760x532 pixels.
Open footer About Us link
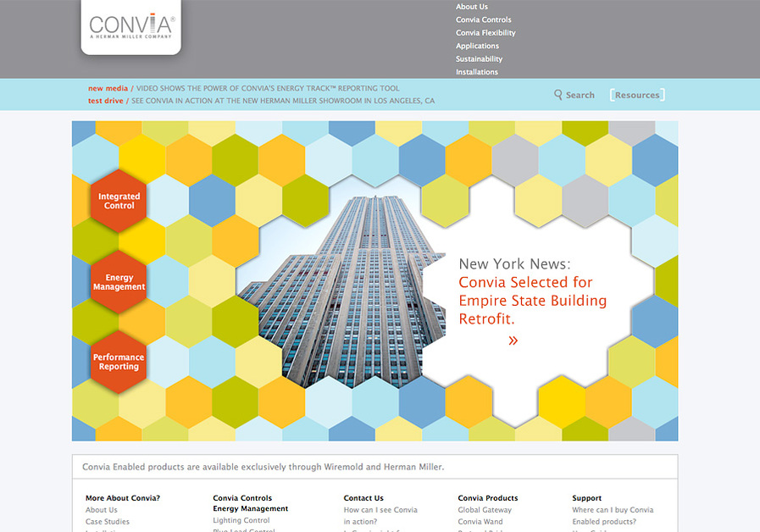102,510
